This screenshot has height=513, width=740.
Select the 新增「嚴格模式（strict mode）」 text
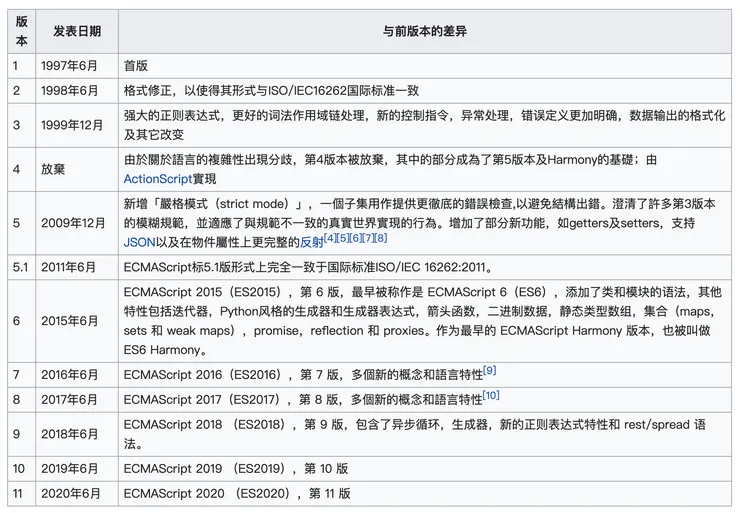click(212, 204)
